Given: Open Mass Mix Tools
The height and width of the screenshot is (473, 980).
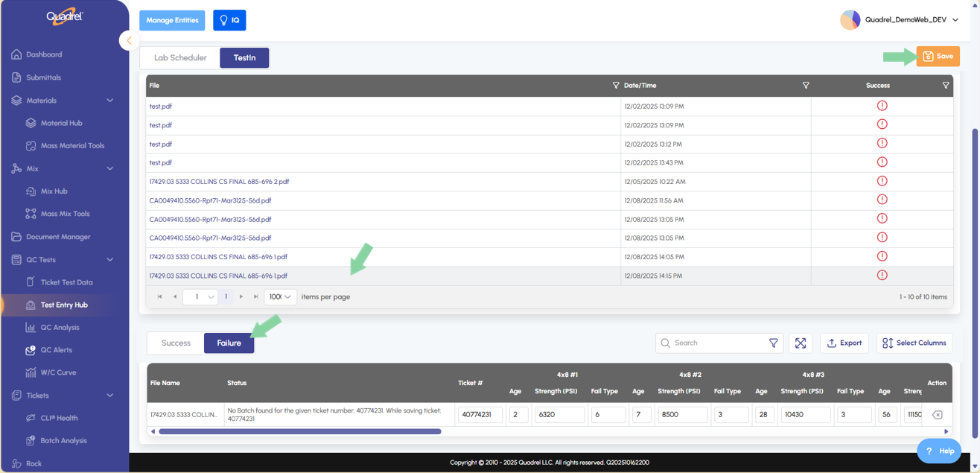Looking at the screenshot, I should 65,214.
